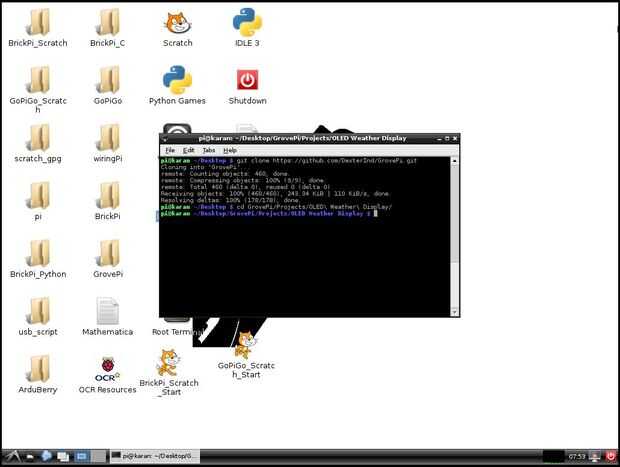
Task: Close the terminal window
Action: (x=455, y=139)
